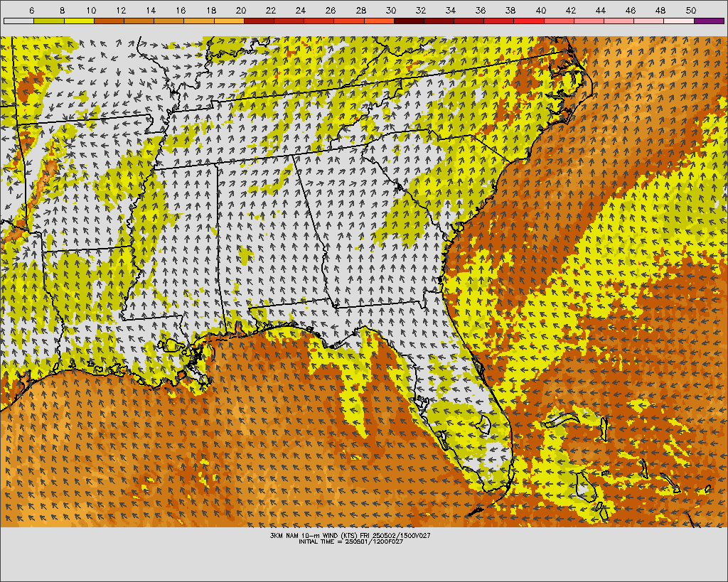Choose the legend swatch between 14 and 16

(169, 21)
